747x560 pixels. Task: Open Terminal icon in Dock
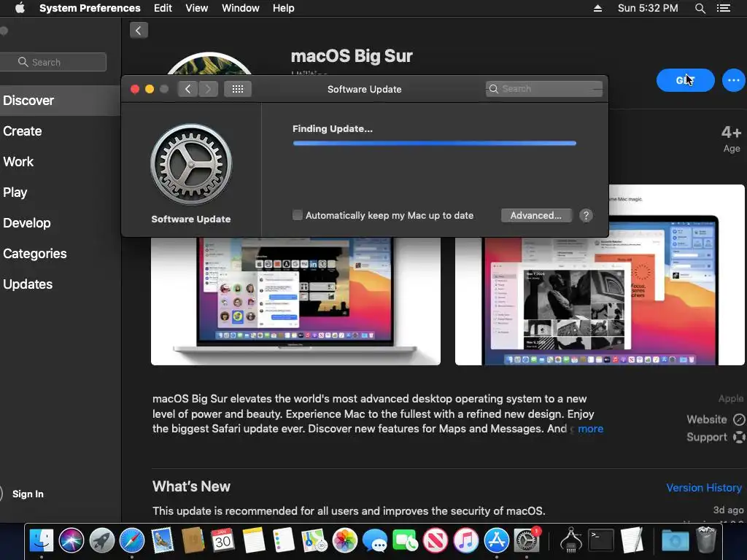601,540
